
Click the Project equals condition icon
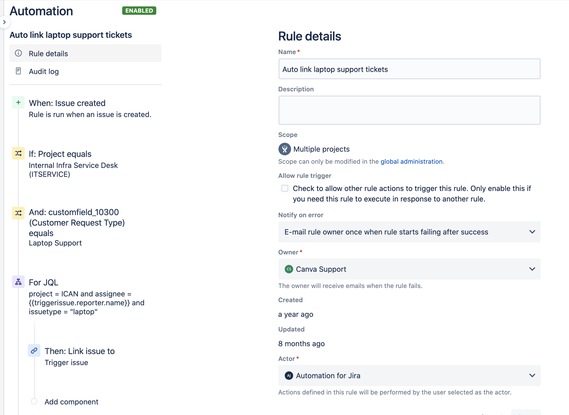[x=18, y=153]
